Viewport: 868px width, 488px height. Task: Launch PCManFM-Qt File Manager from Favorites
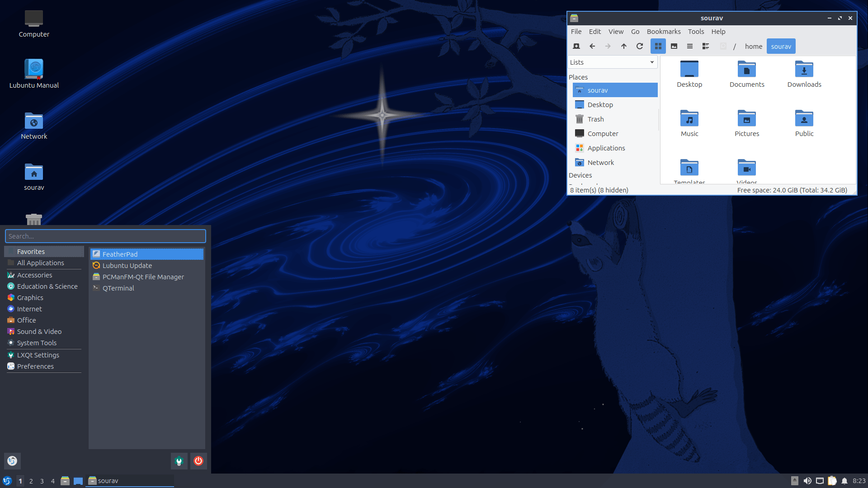143,277
